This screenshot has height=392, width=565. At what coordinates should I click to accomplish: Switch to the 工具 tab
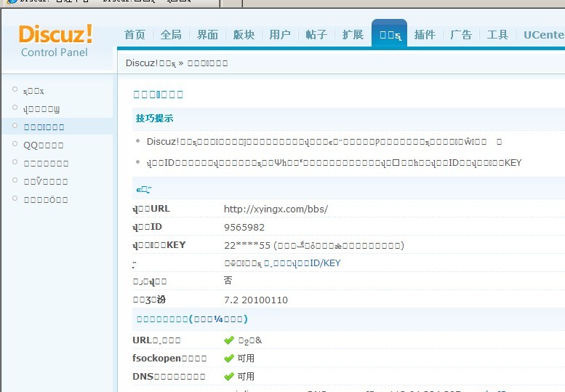497,35
